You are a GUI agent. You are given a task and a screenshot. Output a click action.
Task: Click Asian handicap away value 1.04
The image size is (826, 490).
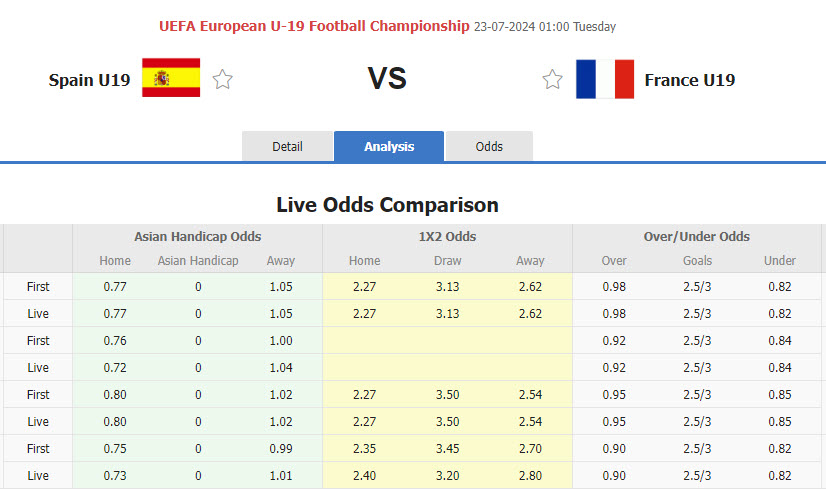click(280, 367)
